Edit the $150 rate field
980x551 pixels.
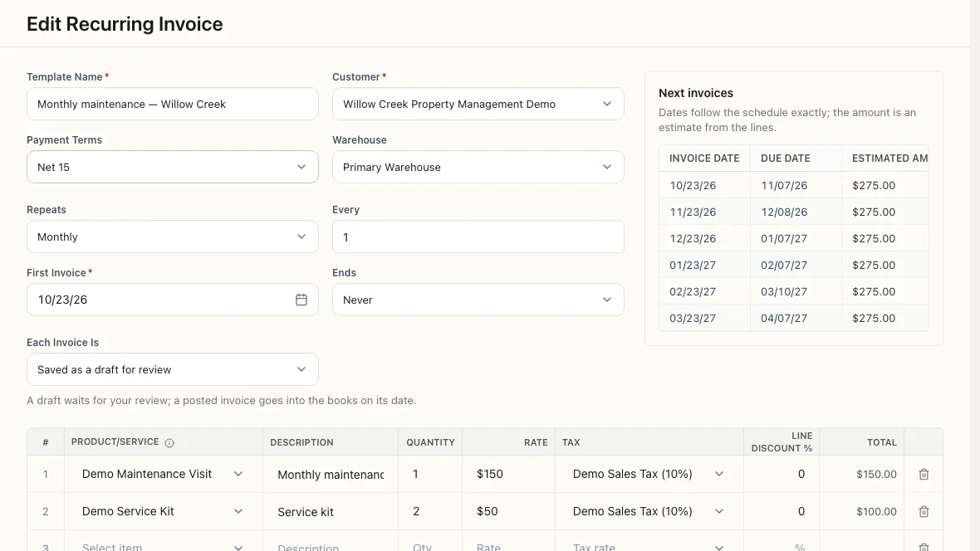tap(509, 474)
